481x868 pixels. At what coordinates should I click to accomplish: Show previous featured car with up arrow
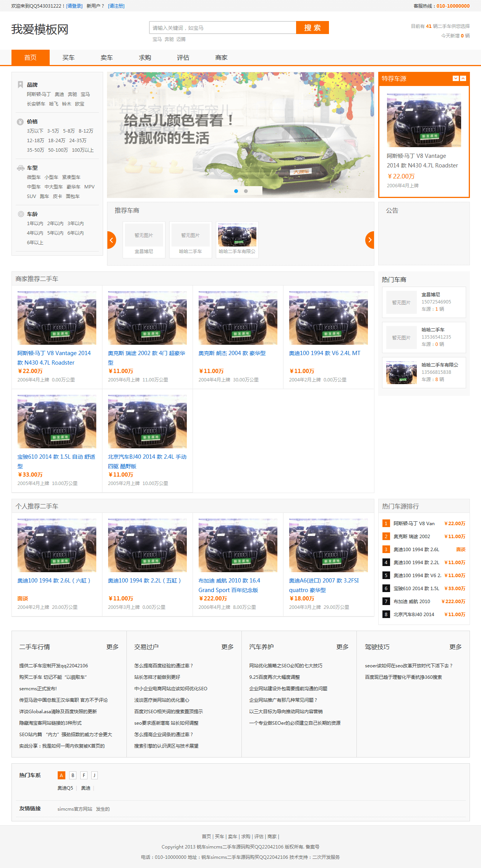tap(463, 78)
